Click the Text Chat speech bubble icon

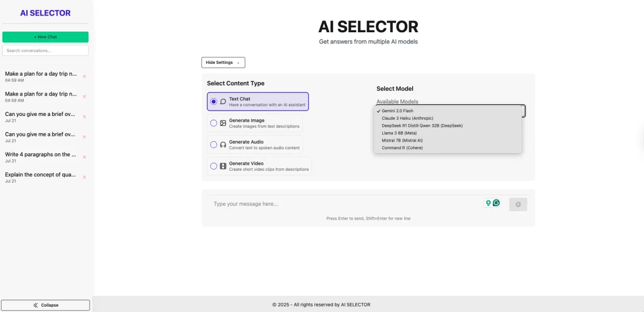pos(223,101)
